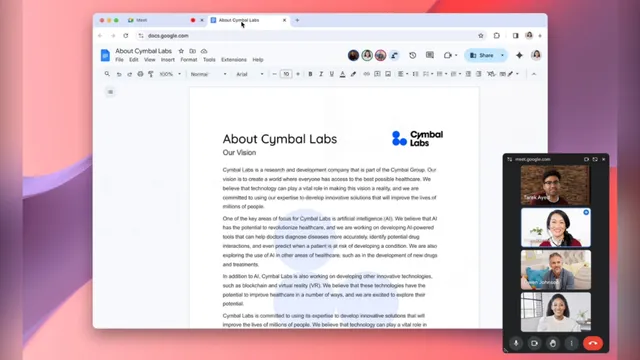Open browser extensions puzzle icon
This screenshot has width=640, height=360.
click(x=497, y=36)
